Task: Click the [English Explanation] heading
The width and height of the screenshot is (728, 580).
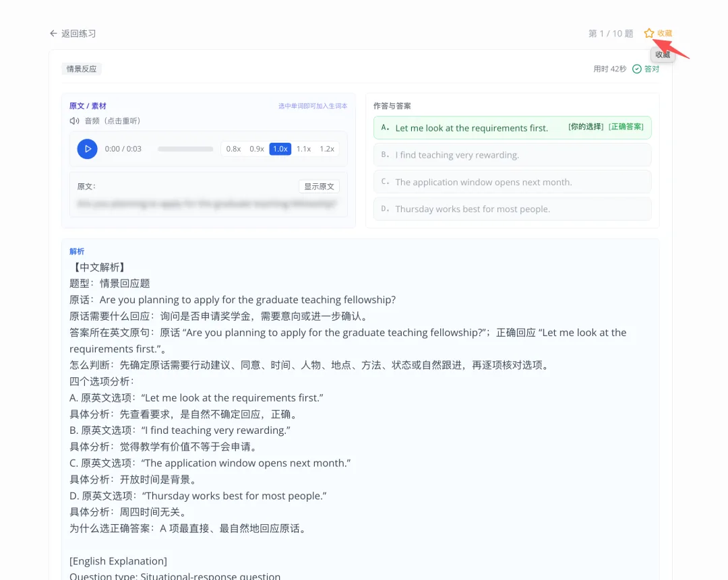Action: pyautogui.click(x=119, y=561)
